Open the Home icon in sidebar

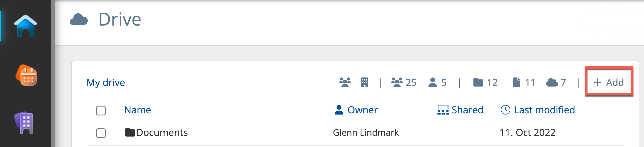click(x=26, y=26)
